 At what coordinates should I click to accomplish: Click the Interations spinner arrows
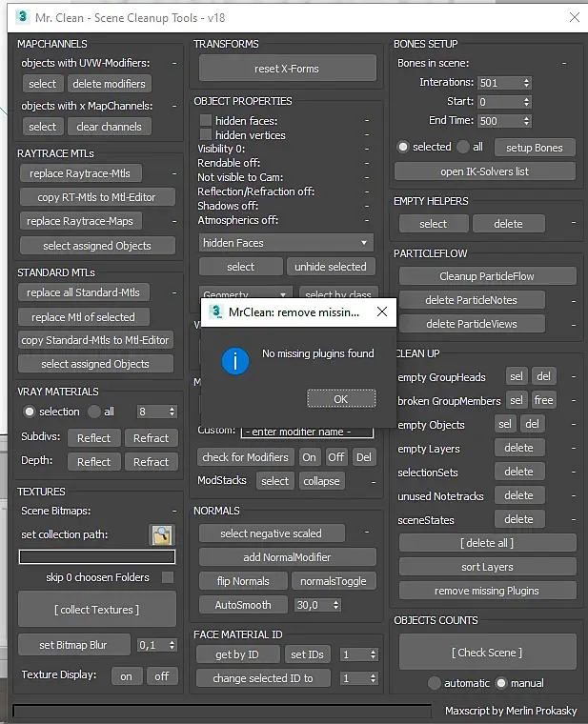[527, 83]
